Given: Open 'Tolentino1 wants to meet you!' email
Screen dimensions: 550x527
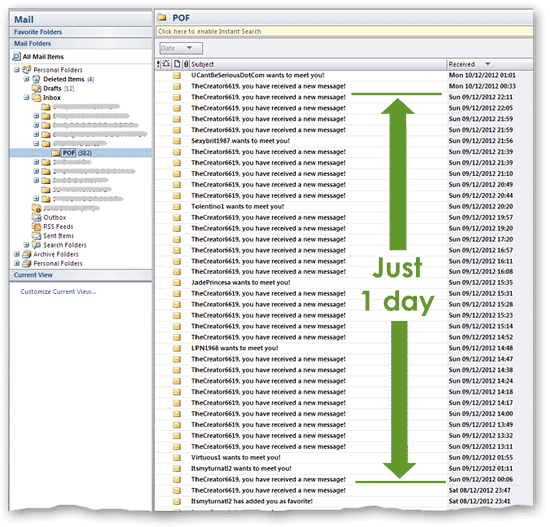Looking at the screenshot, I should (237, 207).
